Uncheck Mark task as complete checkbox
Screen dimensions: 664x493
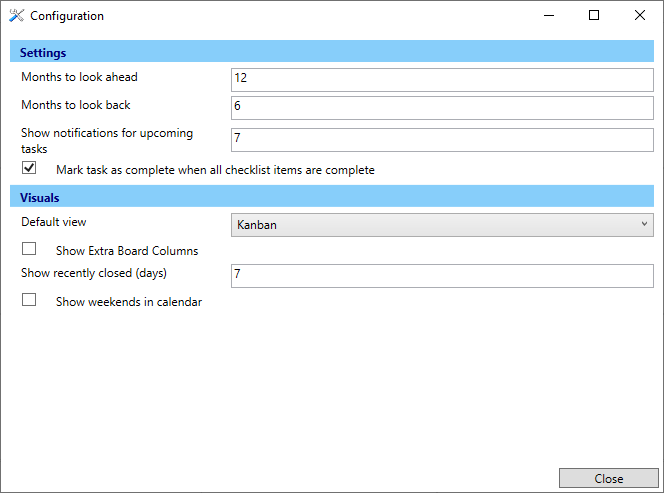point(29,168)
